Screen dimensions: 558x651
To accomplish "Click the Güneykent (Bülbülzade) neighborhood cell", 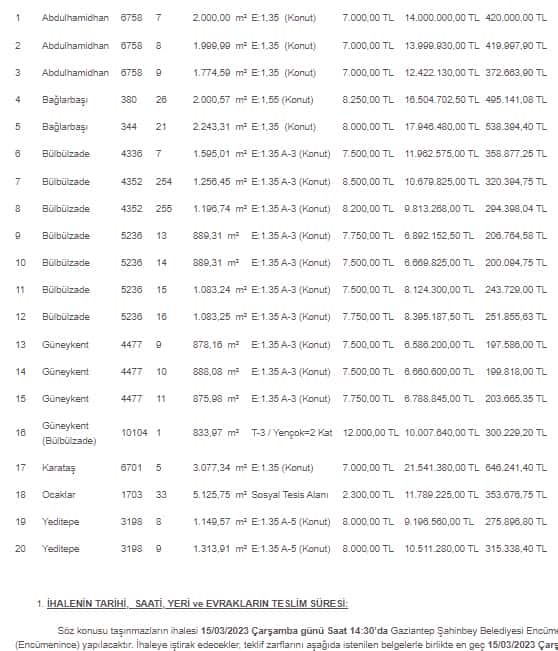I will pos(69,433).
